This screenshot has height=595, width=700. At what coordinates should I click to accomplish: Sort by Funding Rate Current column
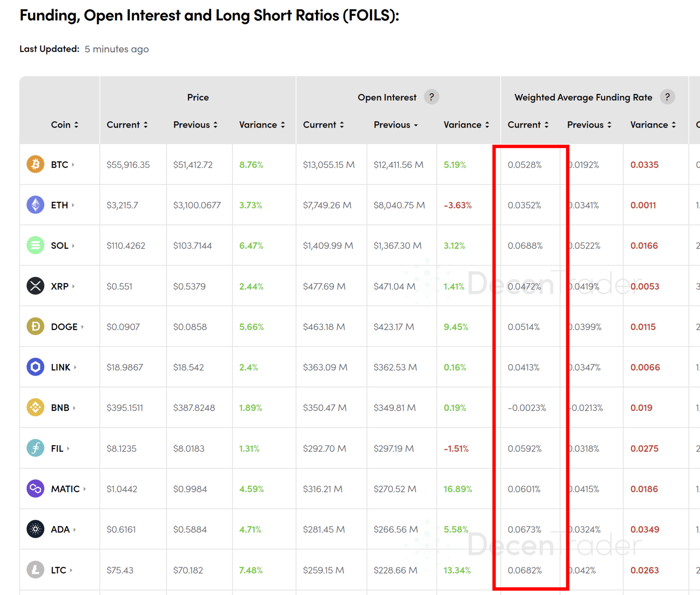(x=528, y=125)
